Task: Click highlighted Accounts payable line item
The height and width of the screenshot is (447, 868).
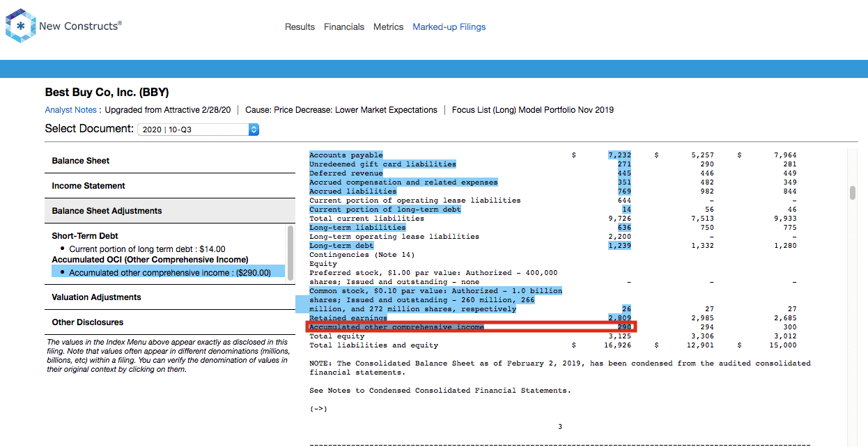Action: point(346,155)
